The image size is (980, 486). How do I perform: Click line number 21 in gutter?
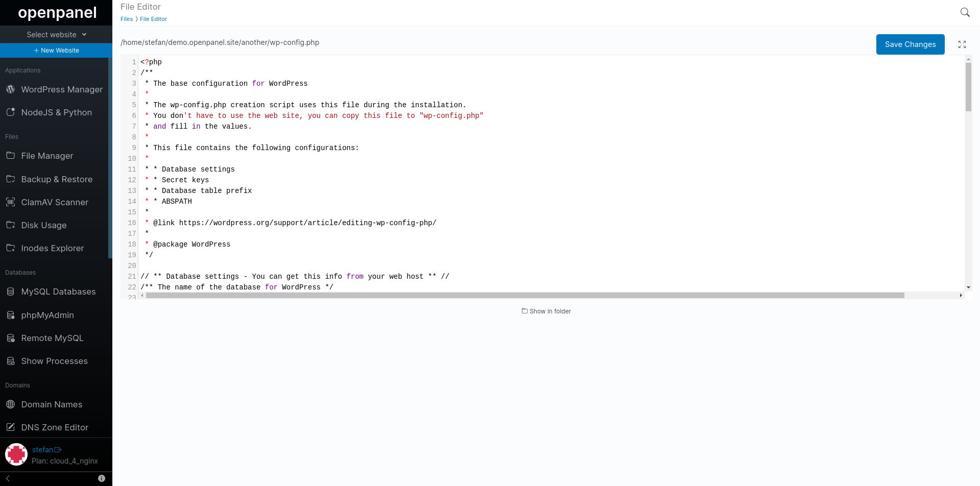pyautogui.click(x=132, y=276)
